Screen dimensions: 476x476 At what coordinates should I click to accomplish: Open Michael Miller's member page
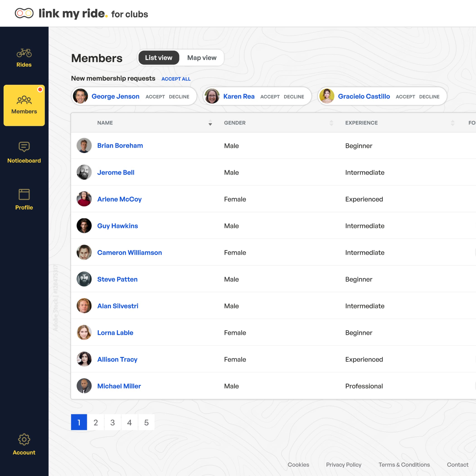pos(119,386)
